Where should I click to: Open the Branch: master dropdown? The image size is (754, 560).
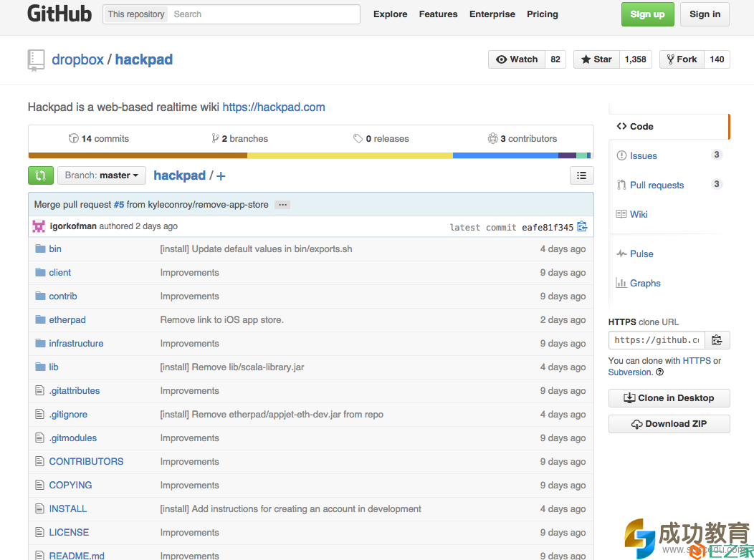pos(101,175)
